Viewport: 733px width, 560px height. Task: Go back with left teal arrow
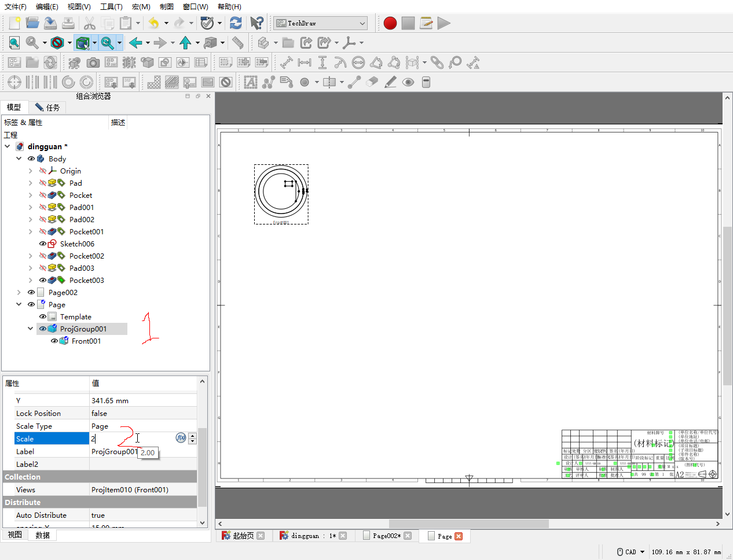click(x=135, y=43)
